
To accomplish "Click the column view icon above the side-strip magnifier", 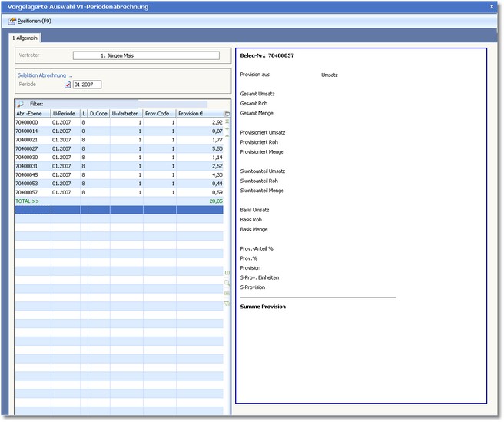I will click(x=227, y=273).
